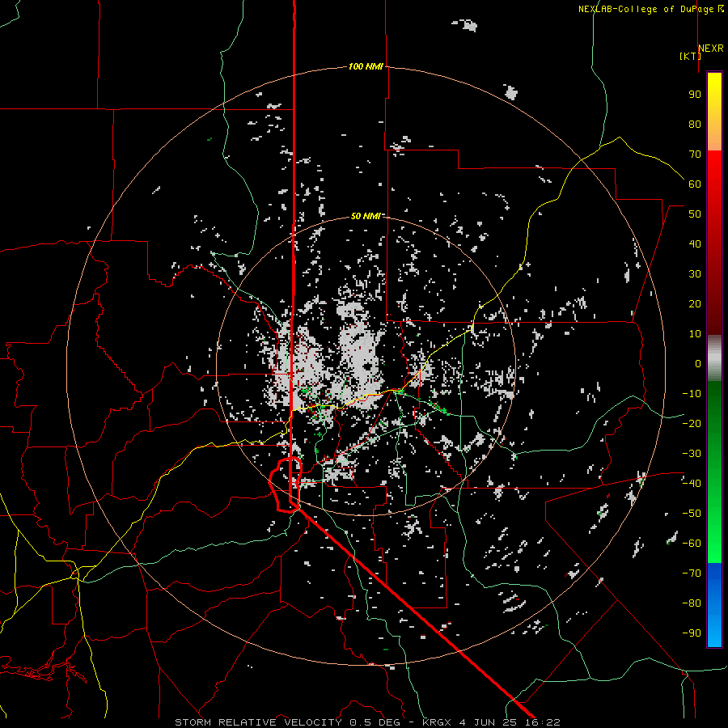Click the 50 value on the velocity scale
Screen dimensions: 728x728
coord(695,214)
